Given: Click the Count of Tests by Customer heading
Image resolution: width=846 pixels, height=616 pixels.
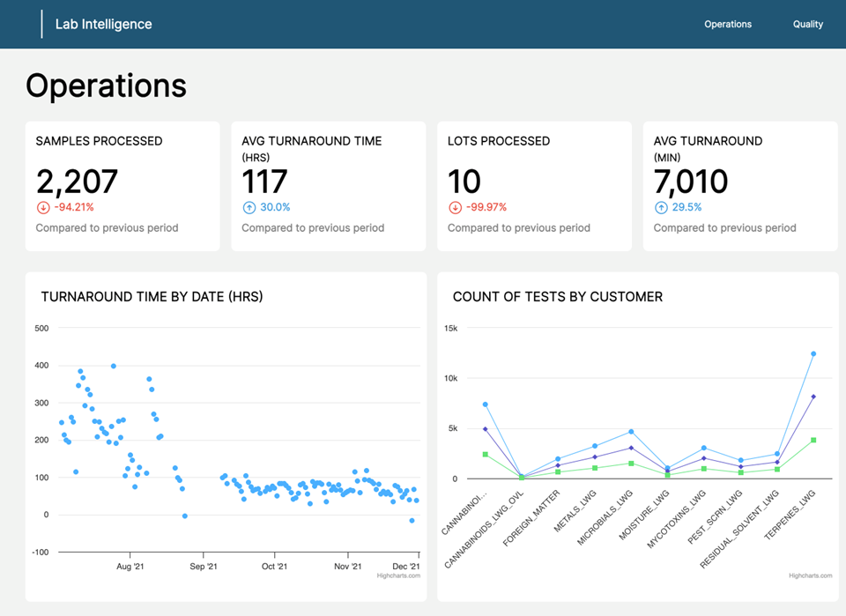Looking at the screenshot, I should click(554, 297).
